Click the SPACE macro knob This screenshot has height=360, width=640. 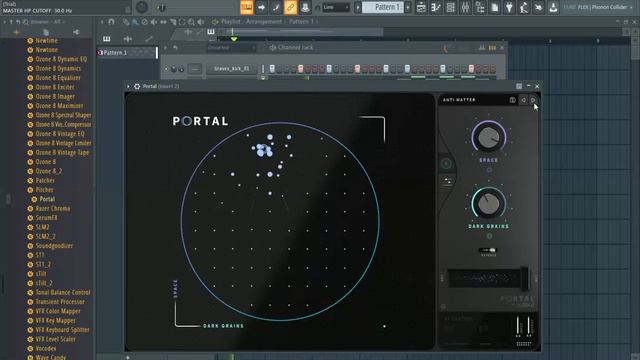point(489,138)
